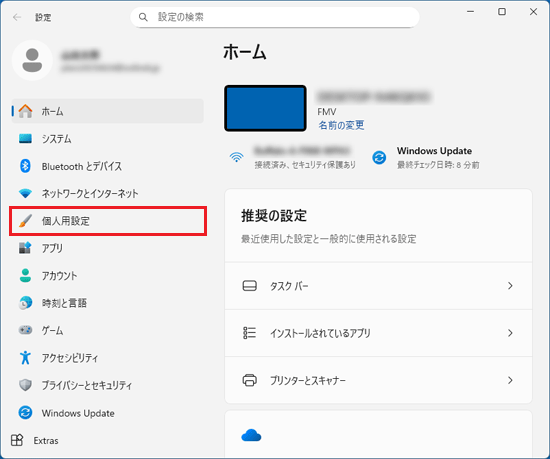The image size is (550, 459).
Task: Click the Gaming controller icon
Action: tap(25, 330)
